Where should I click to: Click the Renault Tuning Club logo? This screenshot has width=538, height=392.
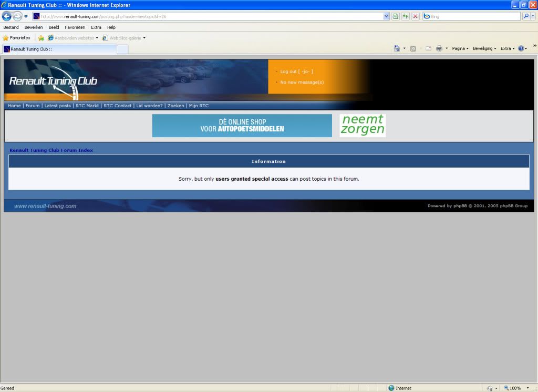click(53, 81)
